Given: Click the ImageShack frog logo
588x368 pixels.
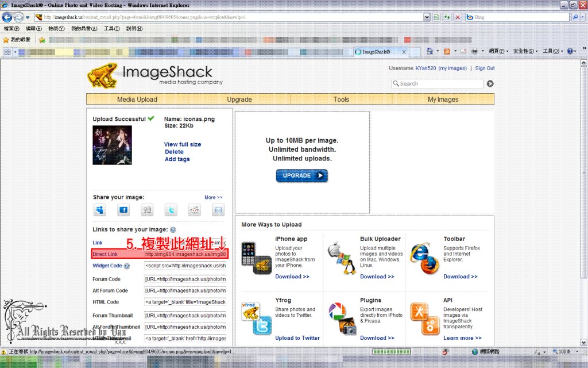Looking at the screenshot, I should tap(102, 76).
